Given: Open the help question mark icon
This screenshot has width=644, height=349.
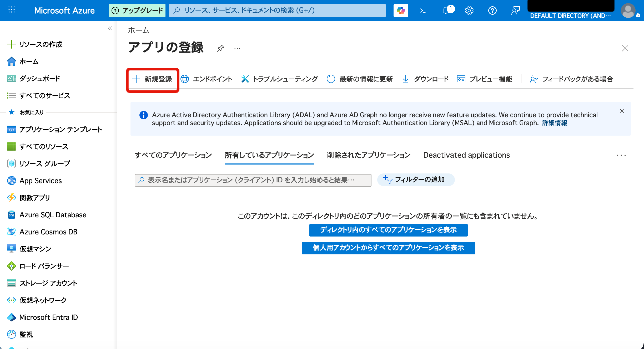Looking at the screenshot, I should click(x=492, y=11).
